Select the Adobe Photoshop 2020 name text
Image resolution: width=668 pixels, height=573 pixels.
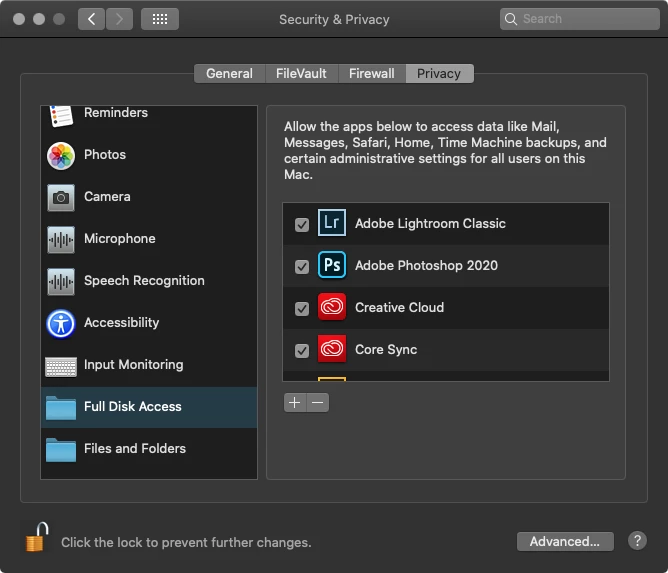[426, 265]
